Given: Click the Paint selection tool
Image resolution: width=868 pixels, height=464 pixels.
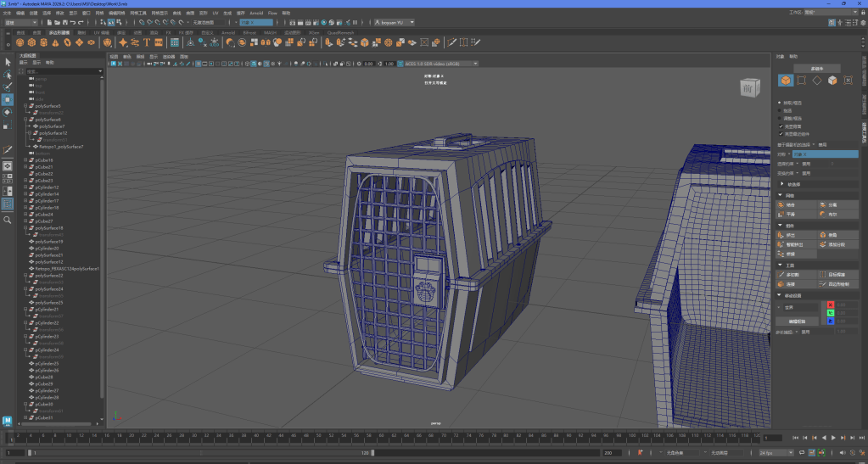Looking at the screenshot, I should [x=8, y=87].
